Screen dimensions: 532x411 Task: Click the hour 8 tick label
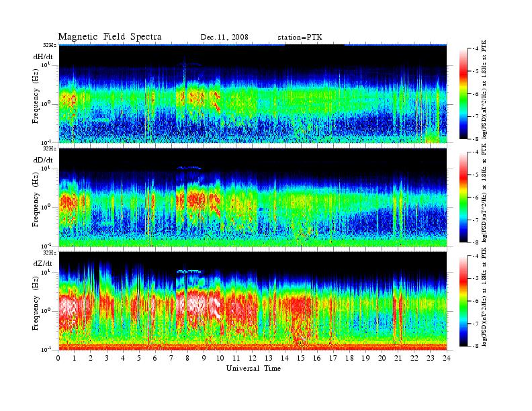coord(187,358)
